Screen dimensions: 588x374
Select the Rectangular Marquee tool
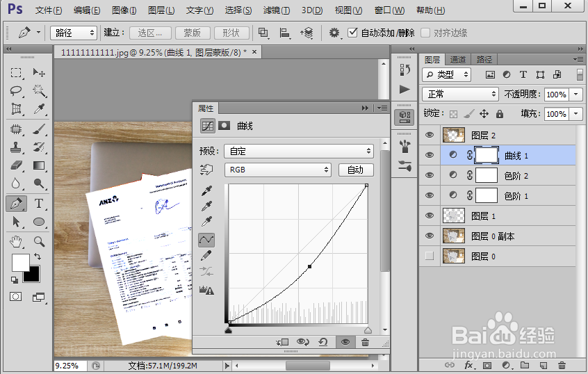pos(16,72)
